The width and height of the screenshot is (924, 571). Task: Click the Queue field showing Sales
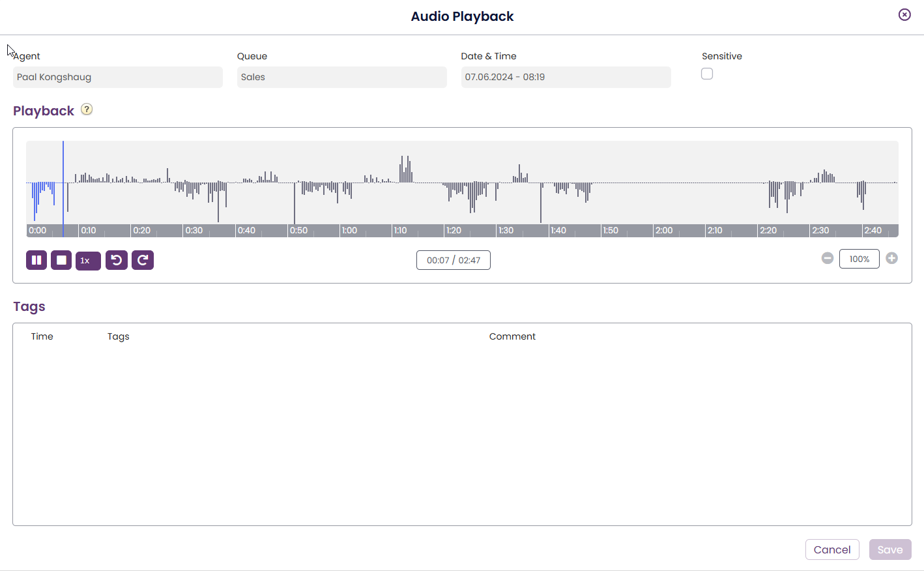(342, 77)
